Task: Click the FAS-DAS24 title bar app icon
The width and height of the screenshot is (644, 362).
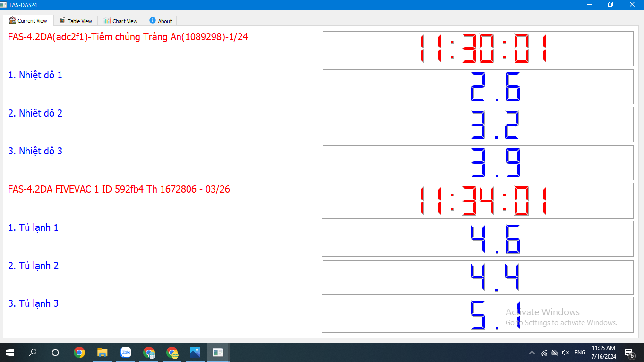Action: (4, 5)
